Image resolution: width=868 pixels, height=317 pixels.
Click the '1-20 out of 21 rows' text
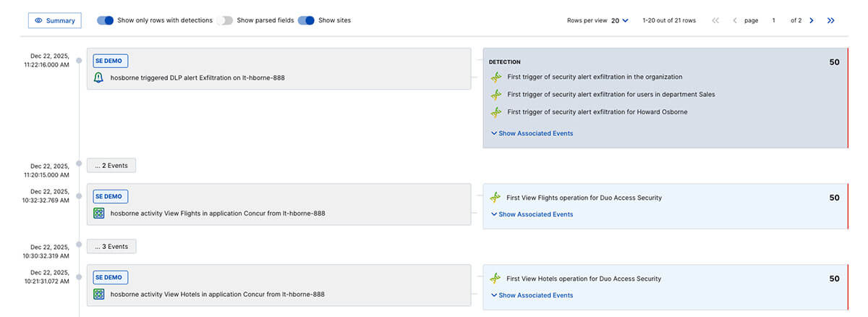click(669, 20)
